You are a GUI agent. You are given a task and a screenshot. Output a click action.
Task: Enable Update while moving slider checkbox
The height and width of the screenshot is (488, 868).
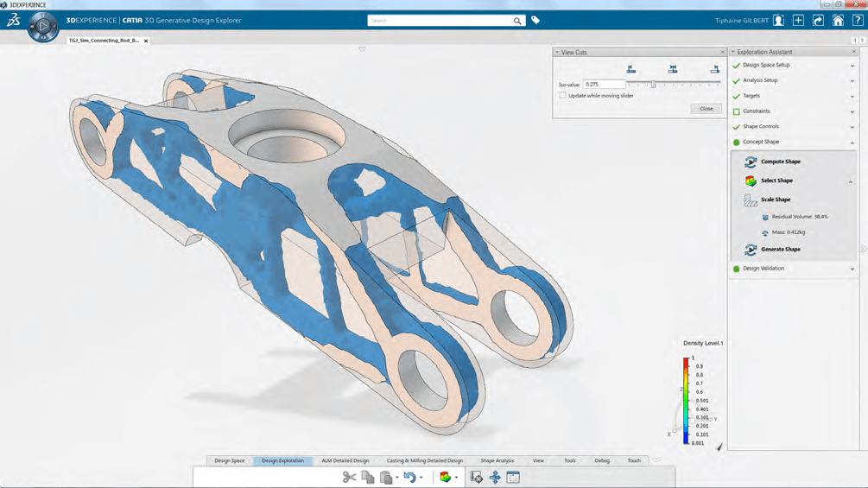coord(563,96)
